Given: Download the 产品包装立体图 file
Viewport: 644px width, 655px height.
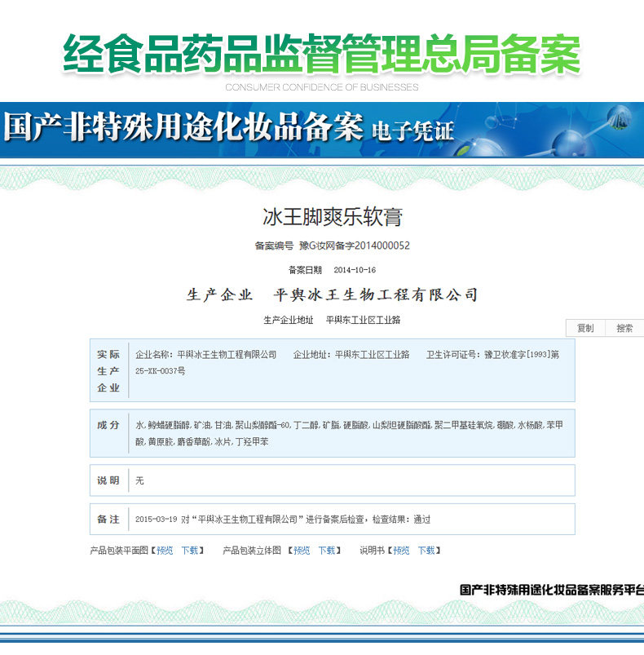Looking at the screenshot, I should [327, 550].
